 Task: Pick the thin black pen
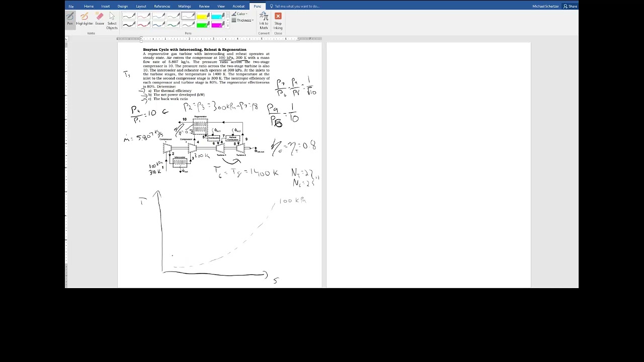(129, 16)
